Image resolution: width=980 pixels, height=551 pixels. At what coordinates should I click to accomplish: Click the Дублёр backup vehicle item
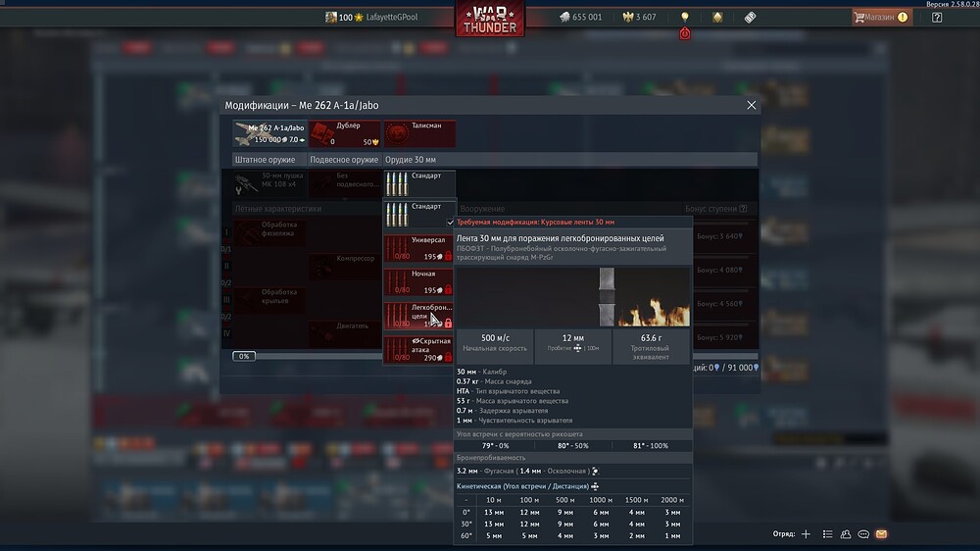coord(344,134)
